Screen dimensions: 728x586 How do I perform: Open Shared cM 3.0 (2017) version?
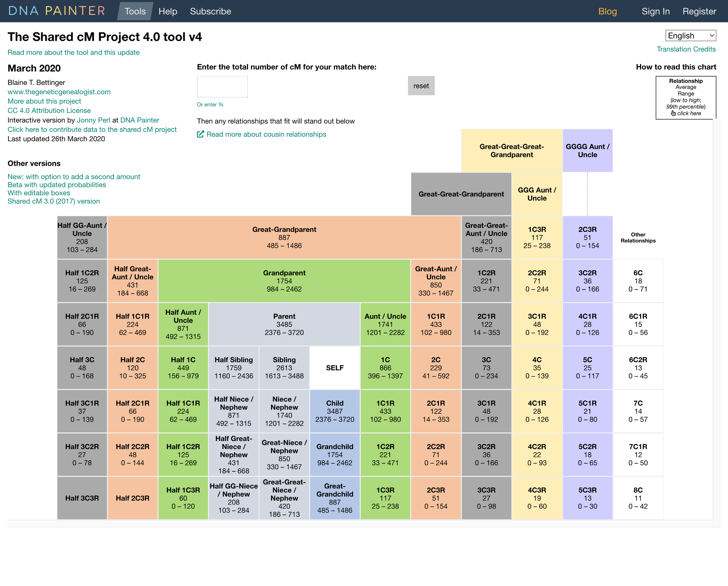point(54,202)
